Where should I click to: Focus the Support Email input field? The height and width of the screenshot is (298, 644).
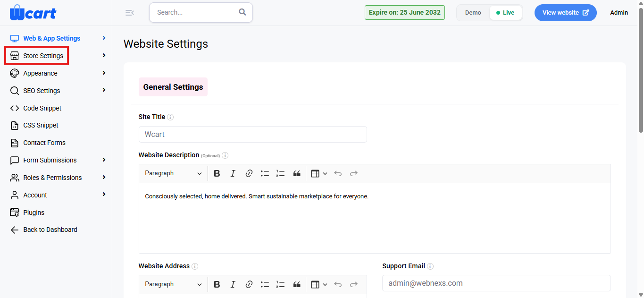(x=496, y=283)
